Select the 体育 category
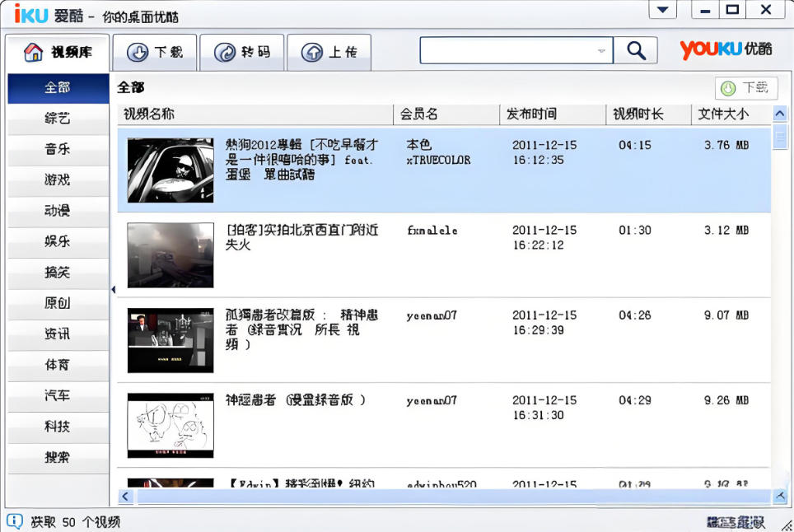794x532 pixels. point(58,366)
